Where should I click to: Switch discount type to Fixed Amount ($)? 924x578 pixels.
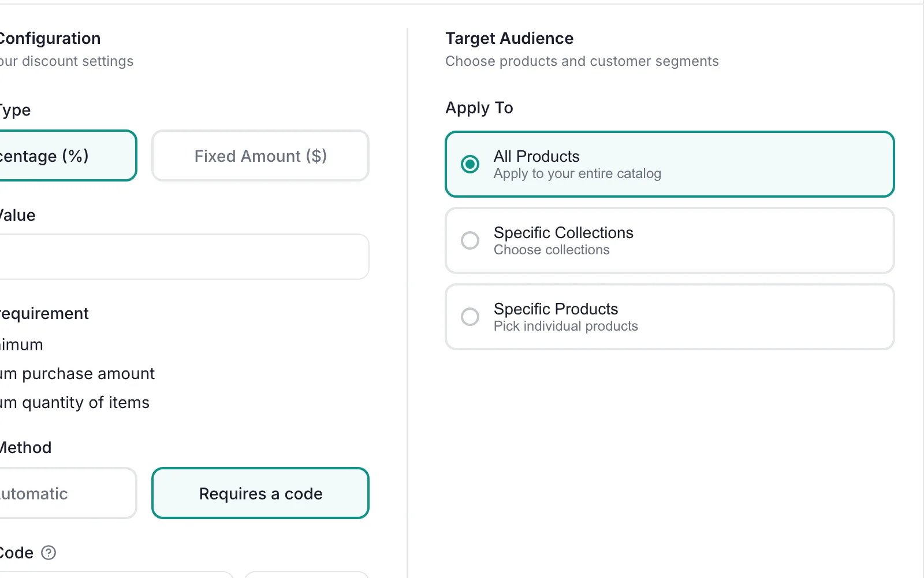260,155
